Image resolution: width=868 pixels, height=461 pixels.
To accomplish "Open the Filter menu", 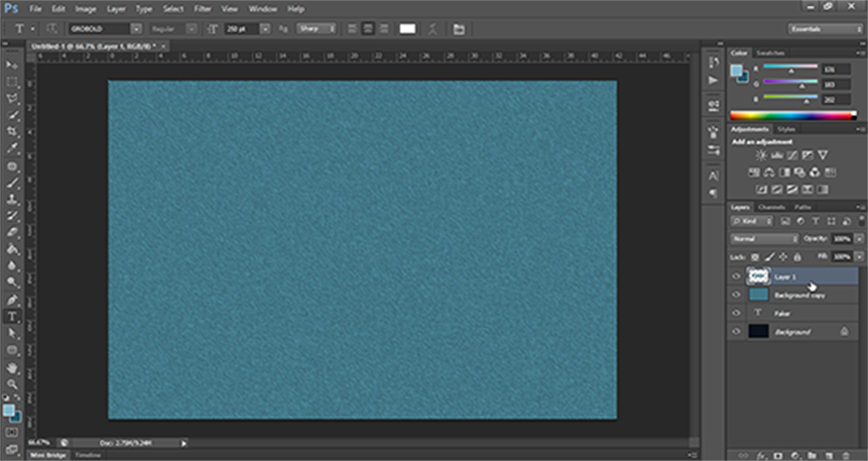I will (x=202, y=8).
